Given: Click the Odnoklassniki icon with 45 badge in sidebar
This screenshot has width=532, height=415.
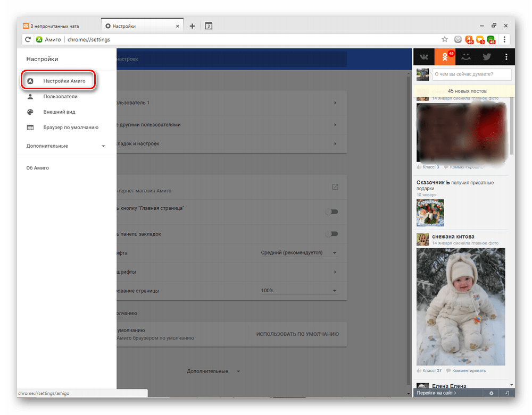Looking at the screenshot, I should coord(445,57).
